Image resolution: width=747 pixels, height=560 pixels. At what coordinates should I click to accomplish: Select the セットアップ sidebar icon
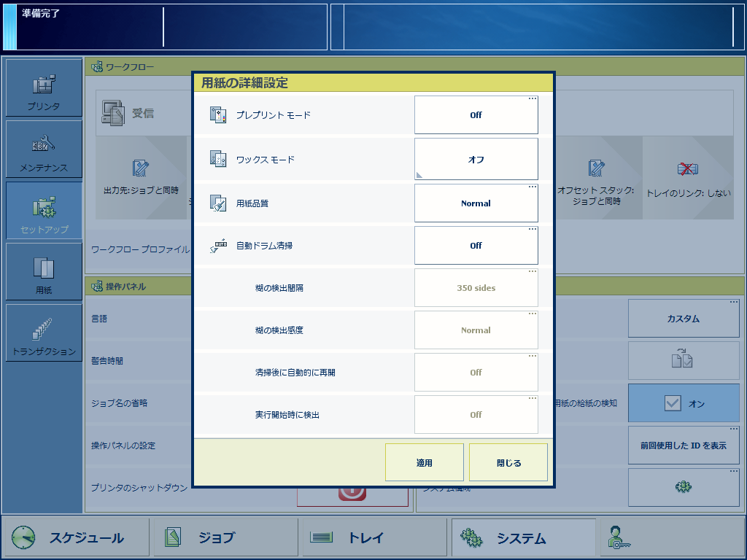(x=44, y=211)
